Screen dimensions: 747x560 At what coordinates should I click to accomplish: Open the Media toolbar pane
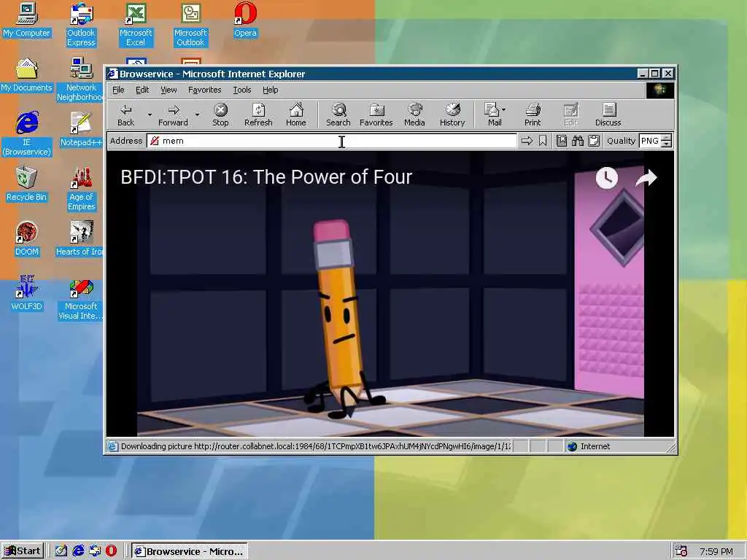click(414, 114)
